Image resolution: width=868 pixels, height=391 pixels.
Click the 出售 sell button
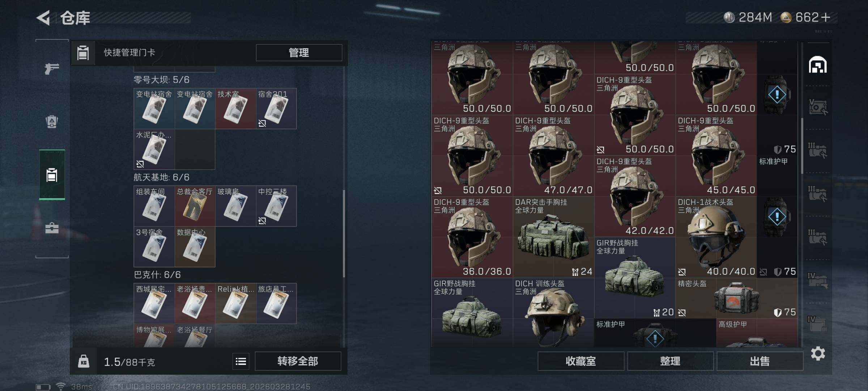point(759,361)
